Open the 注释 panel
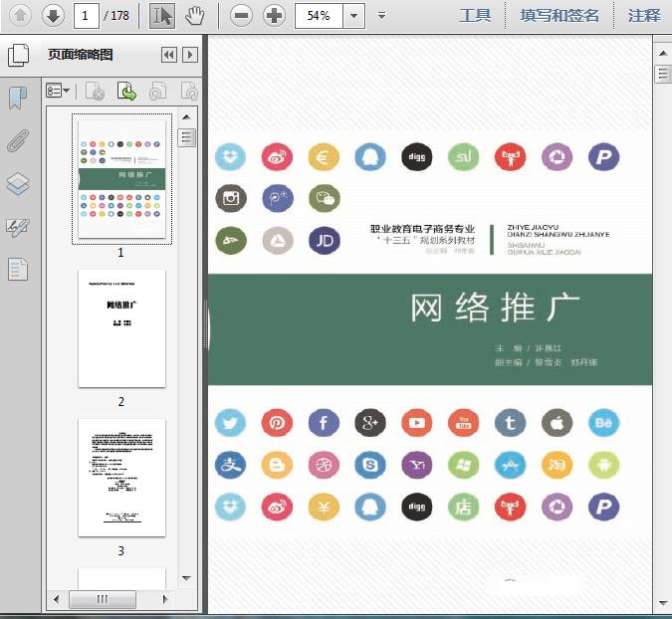Image resolution: width=672 pixels, height=619 pixels. (x=644, y=16)
